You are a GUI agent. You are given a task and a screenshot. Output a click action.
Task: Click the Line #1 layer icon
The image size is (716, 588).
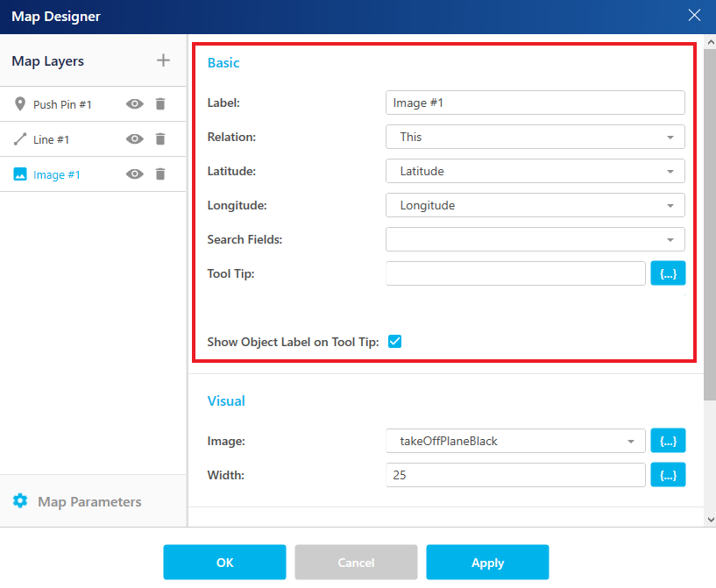(19, 138)
